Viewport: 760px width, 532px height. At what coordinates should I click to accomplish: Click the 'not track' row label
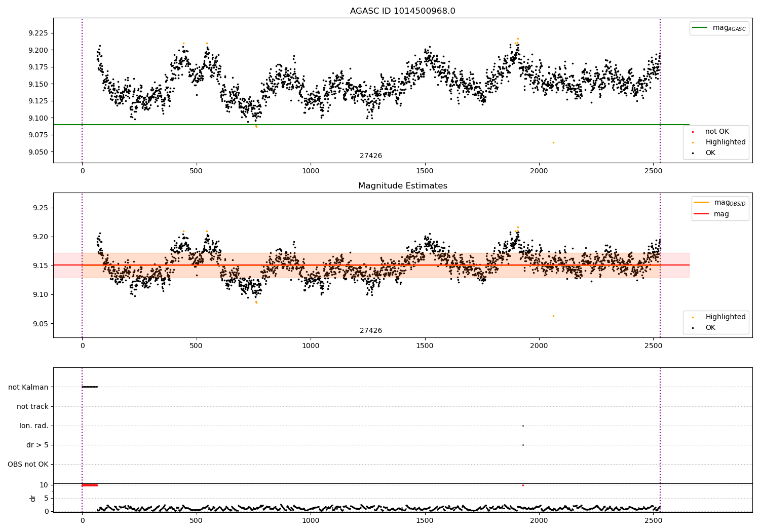click(x=32, y=406)
